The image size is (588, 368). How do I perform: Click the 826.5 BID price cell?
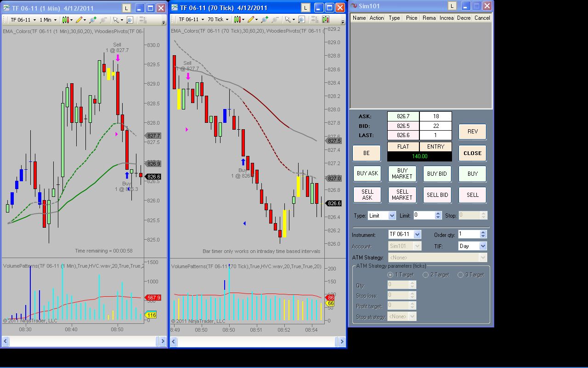[403, 126]
